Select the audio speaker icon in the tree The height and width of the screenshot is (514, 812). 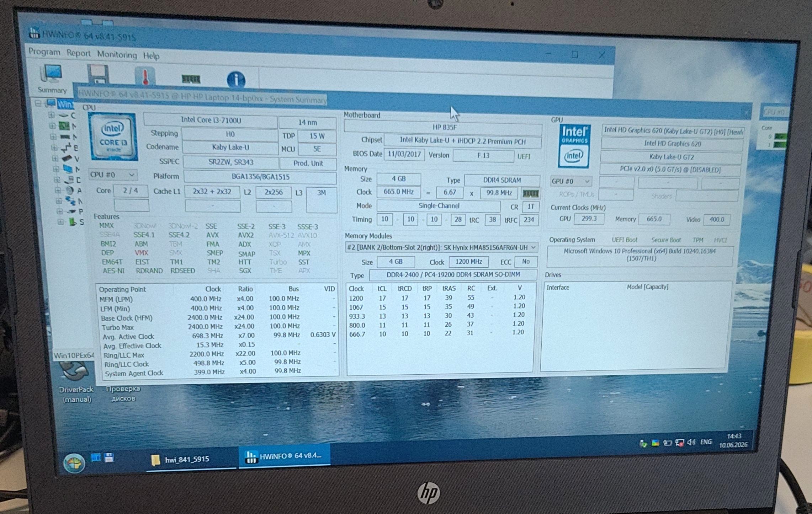point(70,191)
